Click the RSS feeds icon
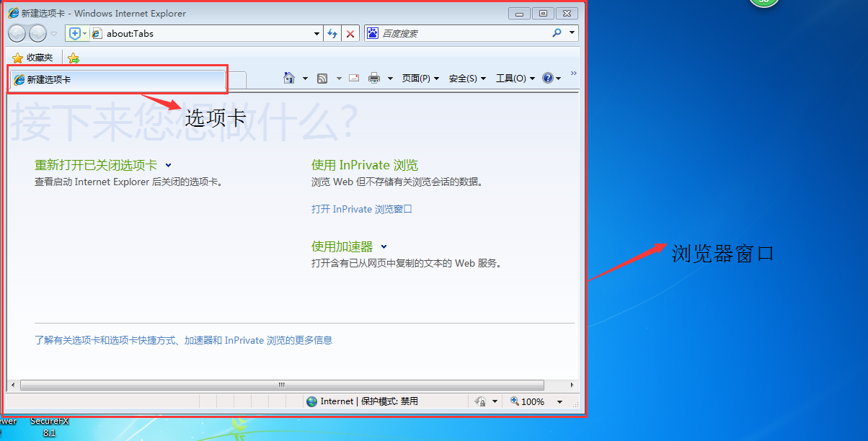868x441 pixels. [322, 78]
